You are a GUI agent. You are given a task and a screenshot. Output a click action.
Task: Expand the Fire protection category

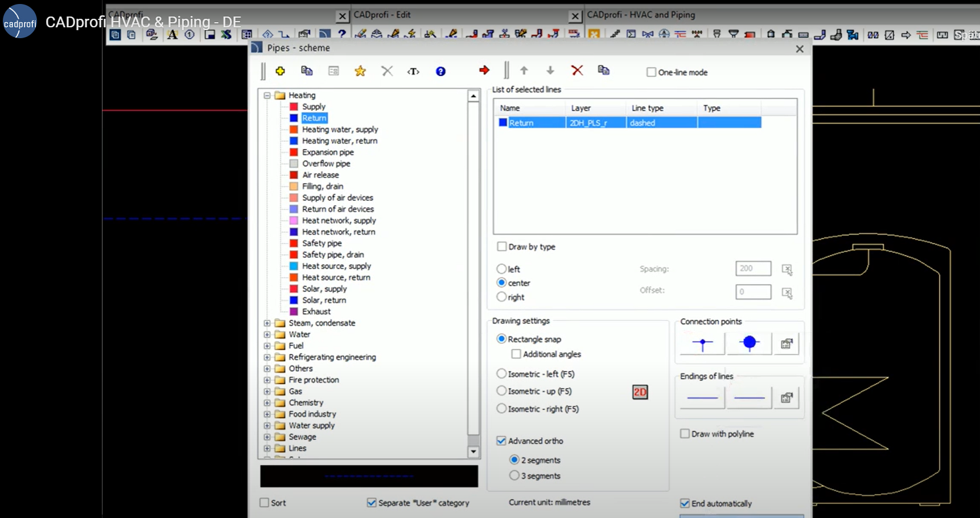coord(267,380)
